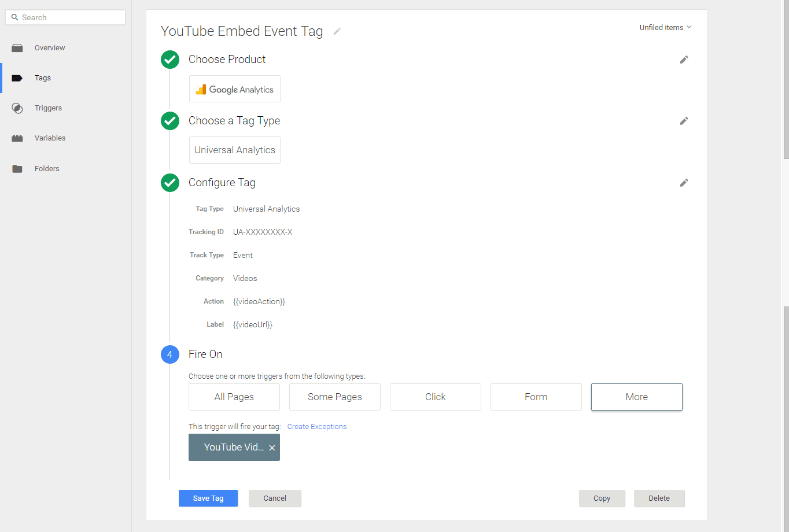Viewport: 789px width, 532px height.
Task: Click the Fire On step number badge
Action: tap(169, 354)
